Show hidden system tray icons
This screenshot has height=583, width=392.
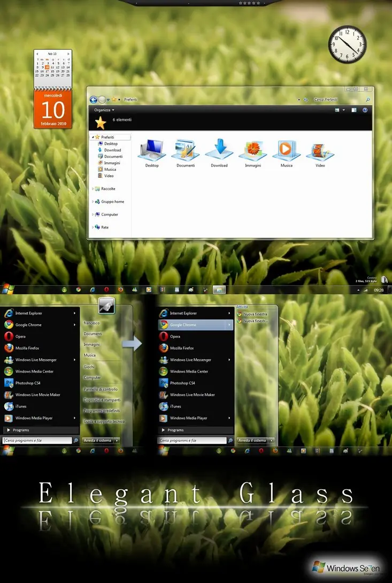[x=358, y=290]
